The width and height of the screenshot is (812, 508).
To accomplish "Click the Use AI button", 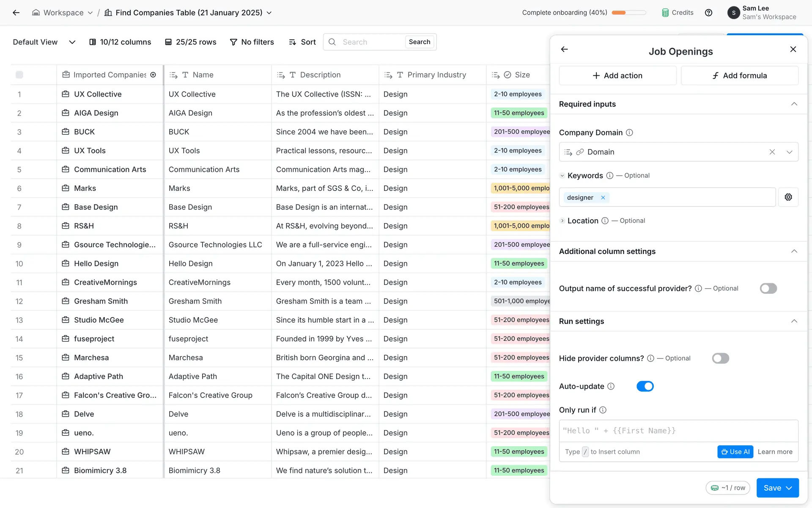I will tap(735, 452).
